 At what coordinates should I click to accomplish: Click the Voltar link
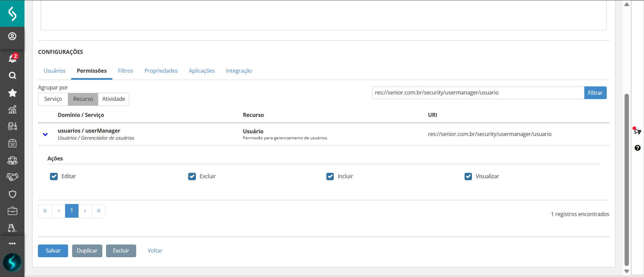pyautogui.click(x=155, y=251)
